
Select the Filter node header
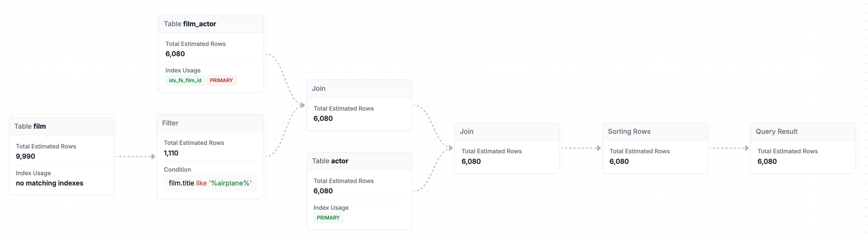[x=210, y=123]
